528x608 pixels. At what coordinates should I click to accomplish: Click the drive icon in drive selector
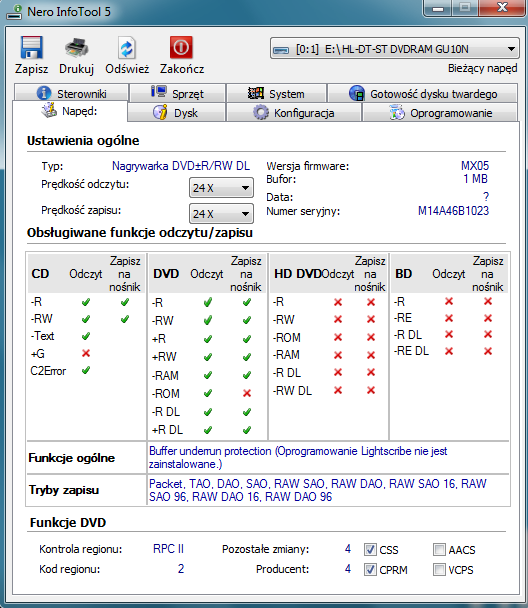tap(281, 50)
